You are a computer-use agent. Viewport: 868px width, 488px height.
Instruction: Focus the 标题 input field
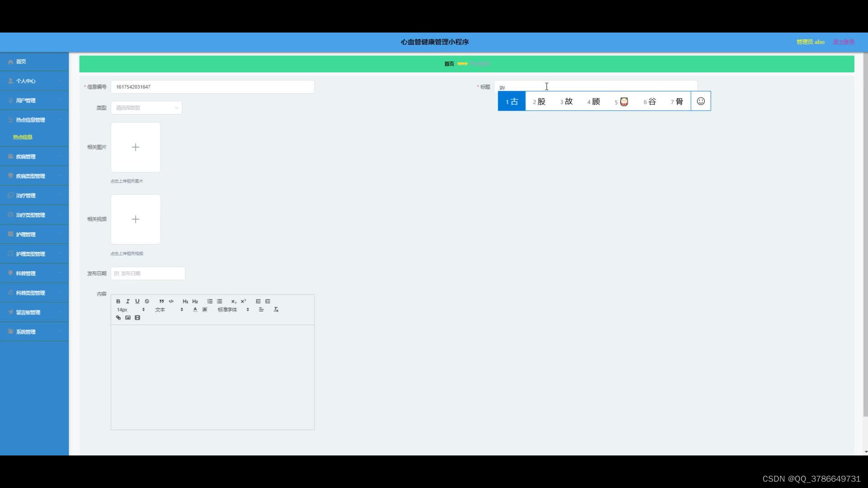point(596,86)
